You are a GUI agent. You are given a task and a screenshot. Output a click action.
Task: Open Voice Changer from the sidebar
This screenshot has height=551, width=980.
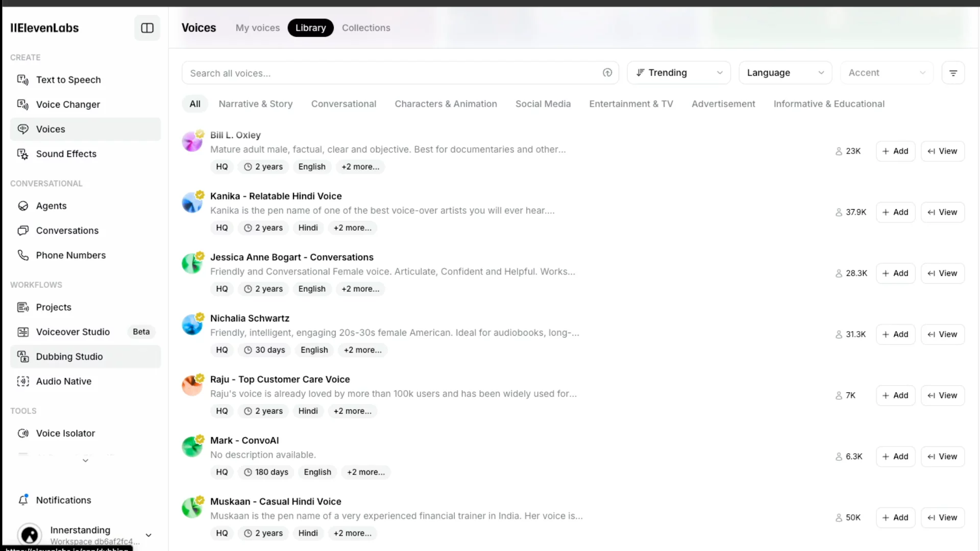point(67,105)
